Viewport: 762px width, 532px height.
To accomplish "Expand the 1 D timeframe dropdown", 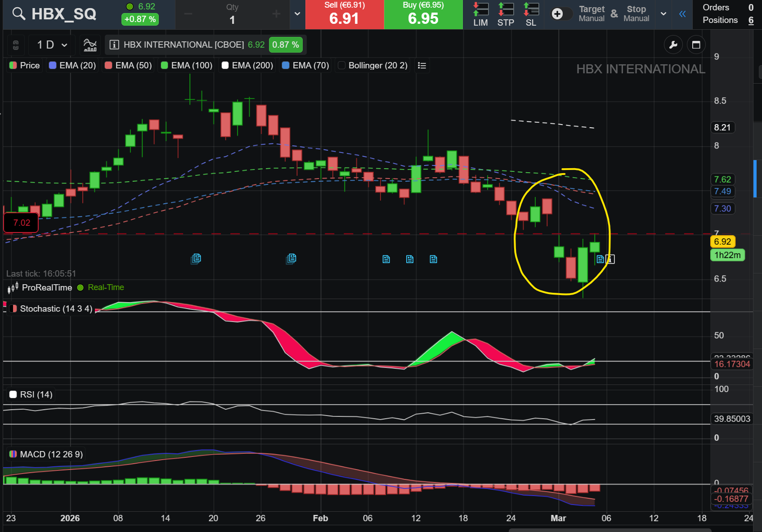I will click(x=52, y=45).
